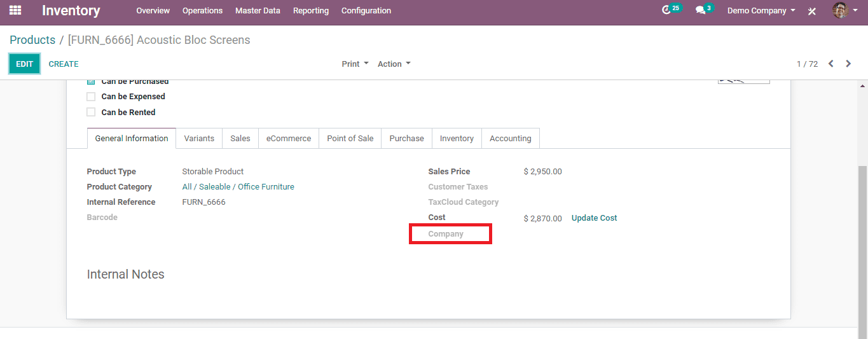Switch to the General Information tab
Viewport: 868px width, 339px height.
132,138
